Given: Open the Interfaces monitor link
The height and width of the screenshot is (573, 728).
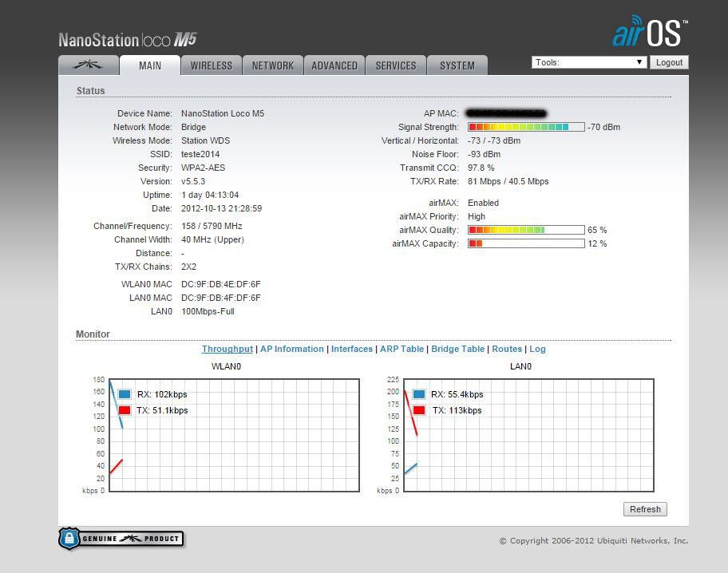Looking at the screenshot, I should (351, 349).
